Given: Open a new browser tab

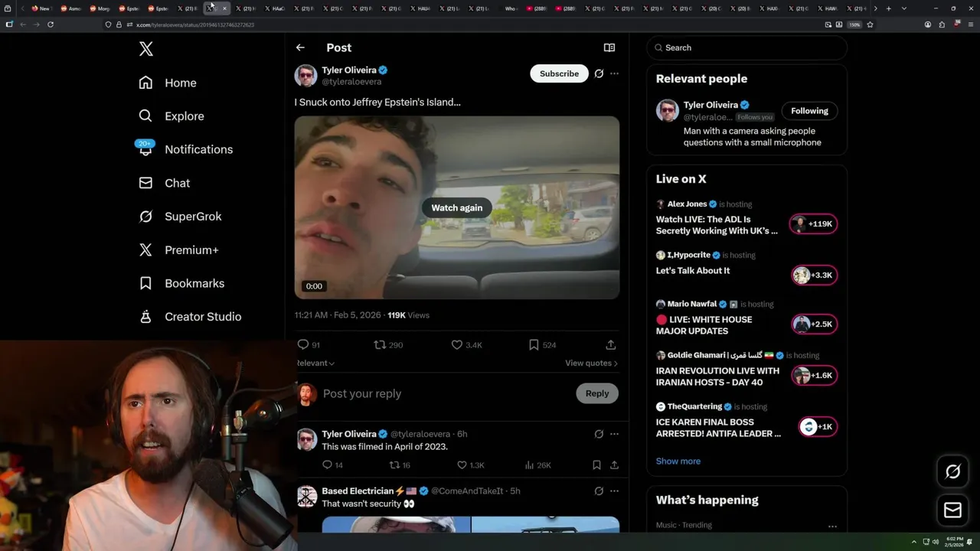Looking at the screenshot, I should pos(888,8).
